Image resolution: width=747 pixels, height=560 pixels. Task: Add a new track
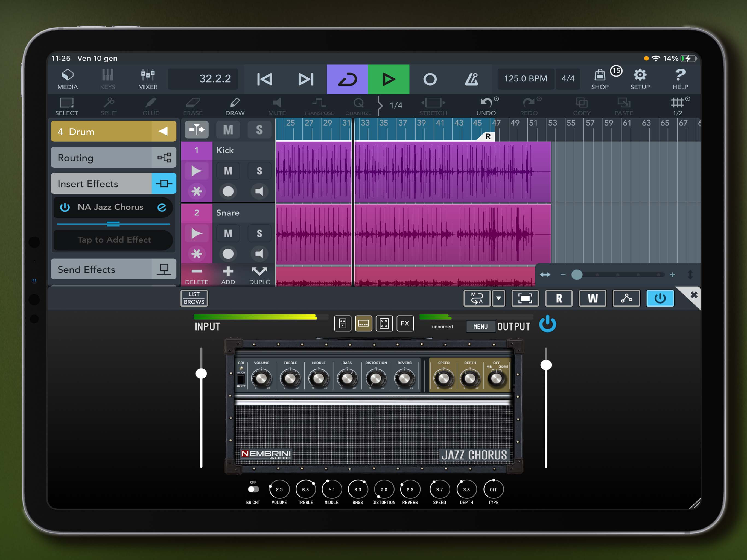(228, 276)
